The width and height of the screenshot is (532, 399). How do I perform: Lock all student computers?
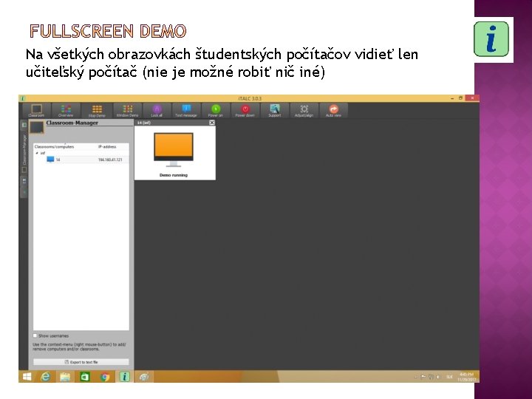tap(157, 110)
